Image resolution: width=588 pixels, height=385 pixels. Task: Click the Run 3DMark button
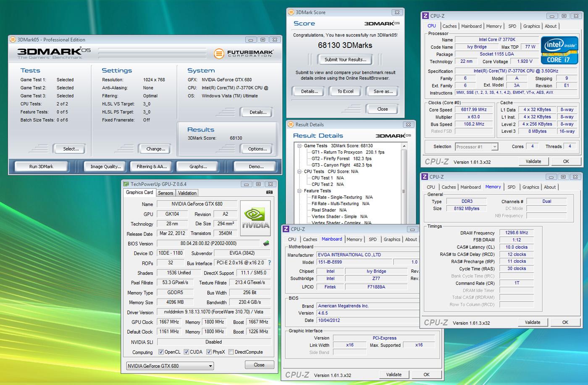pos(41,166)
